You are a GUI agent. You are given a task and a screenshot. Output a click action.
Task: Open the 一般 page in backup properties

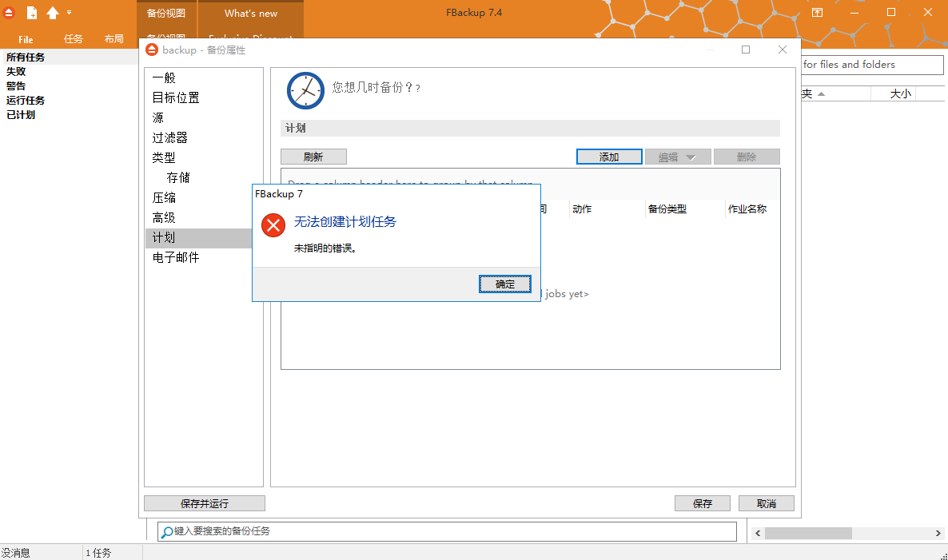point(164,78)
